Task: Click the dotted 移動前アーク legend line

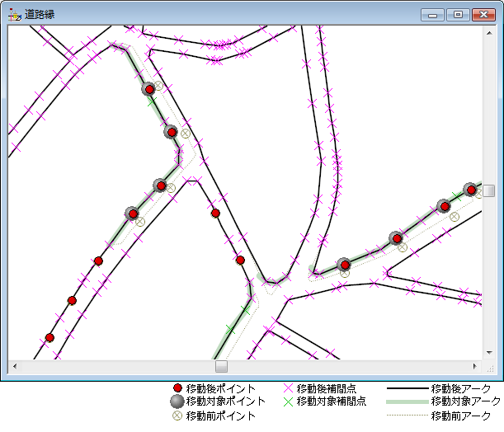Action: (x=407, y=416)
